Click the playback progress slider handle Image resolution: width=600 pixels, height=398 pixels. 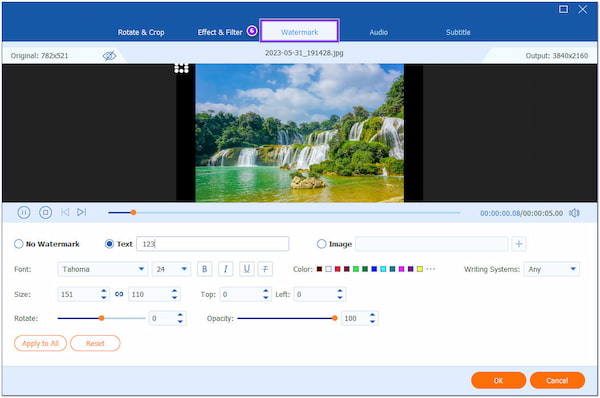[x=133, y=212]
